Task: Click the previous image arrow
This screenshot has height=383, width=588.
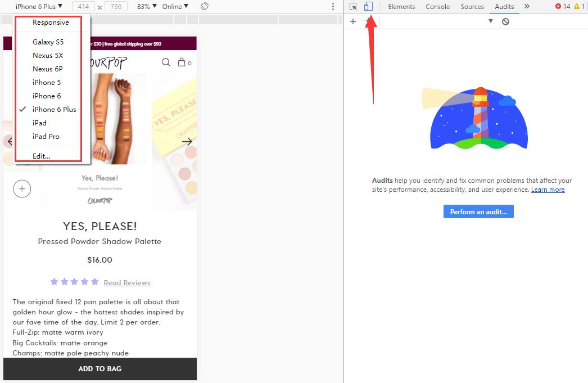Action: pyautogui.click(x=10, y=141)
